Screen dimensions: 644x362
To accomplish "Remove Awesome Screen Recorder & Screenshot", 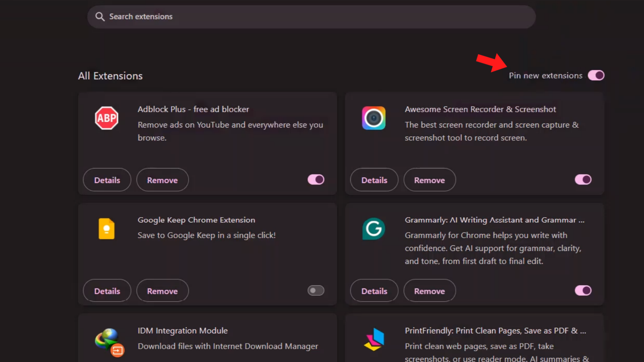I will click(430, 180).
